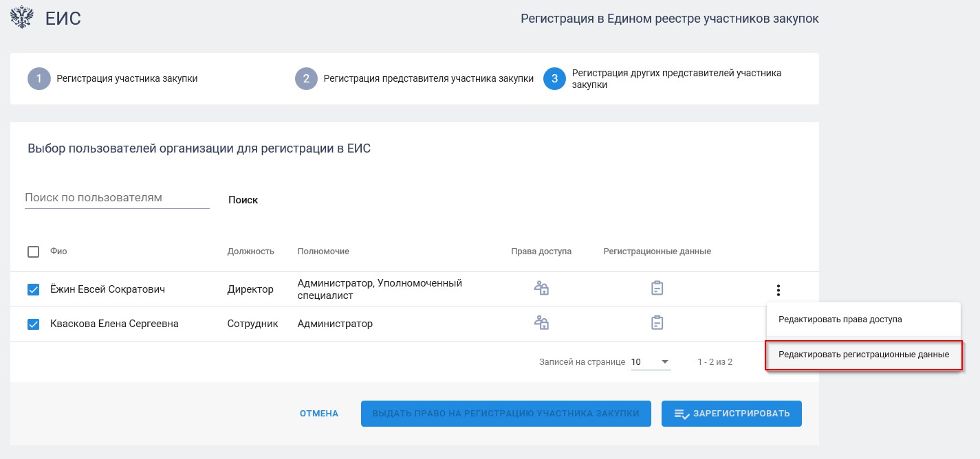This screenshot has height=459, width=980.
Task: Click the heading 'Регистрация в Едином реестре участников закупок'
Action: 670,19
